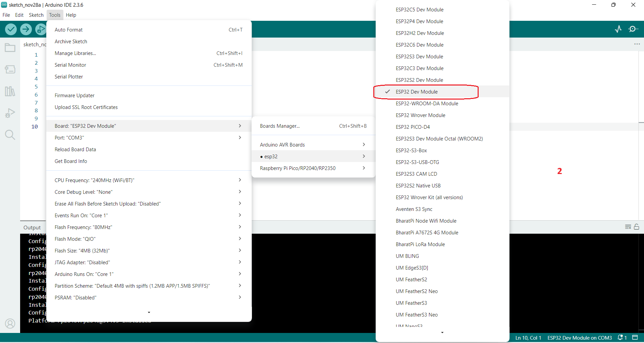Expand the PSRAM Disabled submenu

[149, 297]
